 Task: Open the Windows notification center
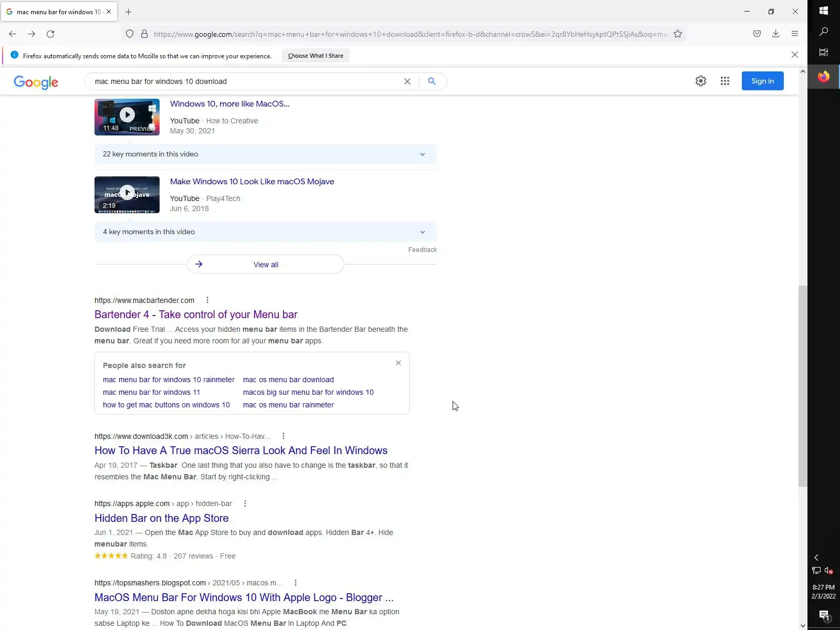(x=824, y=616)
